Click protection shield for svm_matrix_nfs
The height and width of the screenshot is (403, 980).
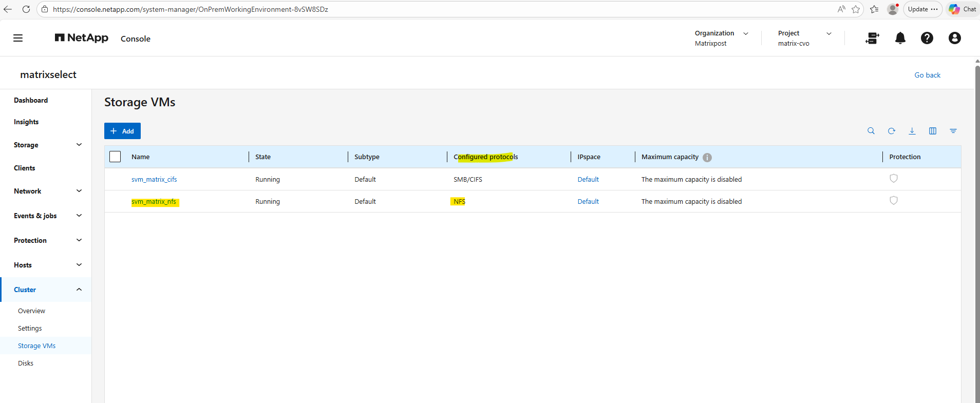(x=894, y=201)
